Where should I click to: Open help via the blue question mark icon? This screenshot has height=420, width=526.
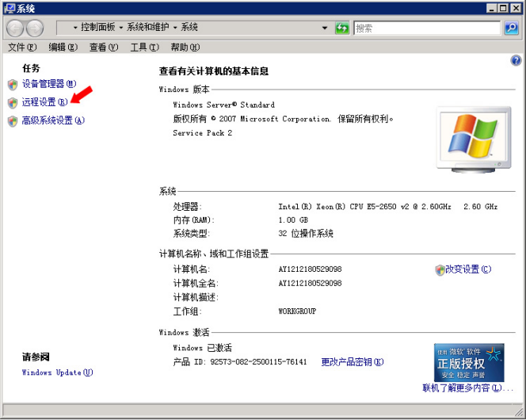[x=516, y=60]
